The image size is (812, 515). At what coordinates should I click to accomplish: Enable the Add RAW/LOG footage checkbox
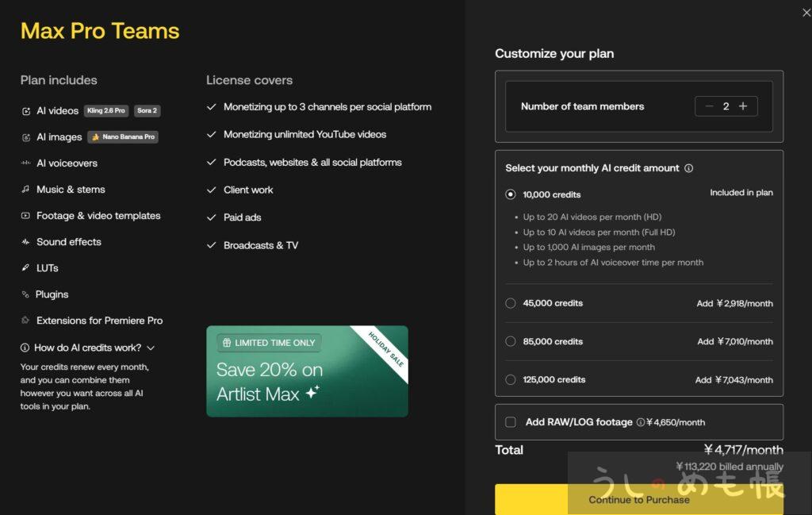510,422
